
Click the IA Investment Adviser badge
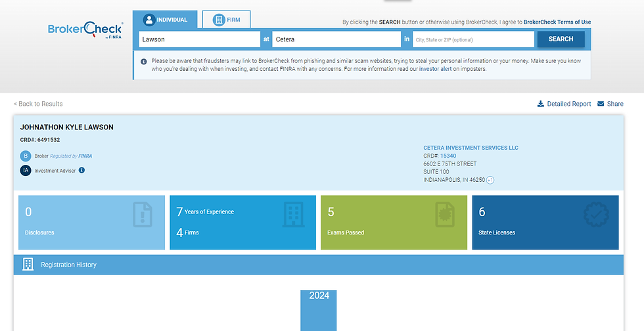click(26, 171)
